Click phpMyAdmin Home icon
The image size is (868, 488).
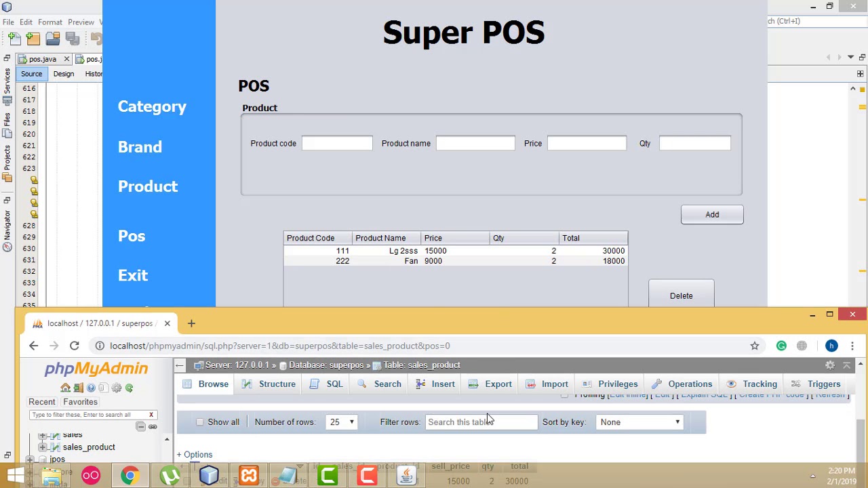(x=65, y=388)
